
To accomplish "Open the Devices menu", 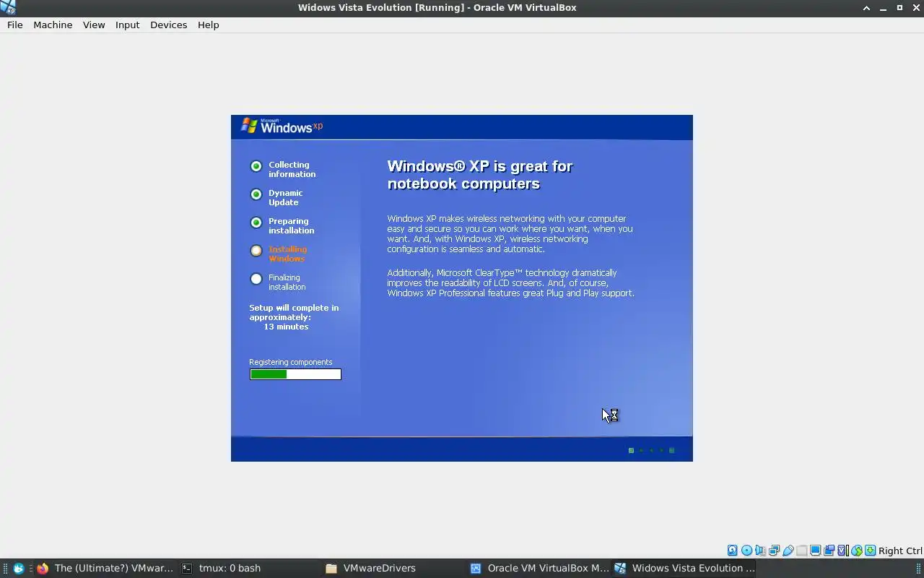I will [x=169, y=25].
